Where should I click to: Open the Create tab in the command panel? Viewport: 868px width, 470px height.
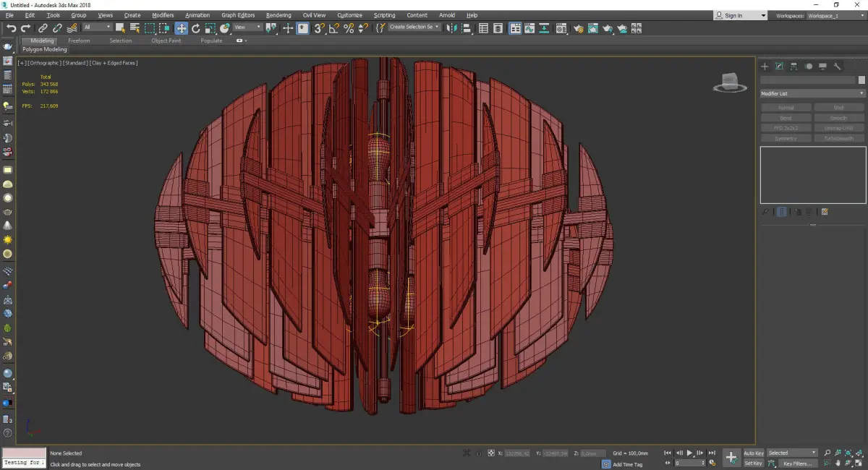[x=765, y=67]
